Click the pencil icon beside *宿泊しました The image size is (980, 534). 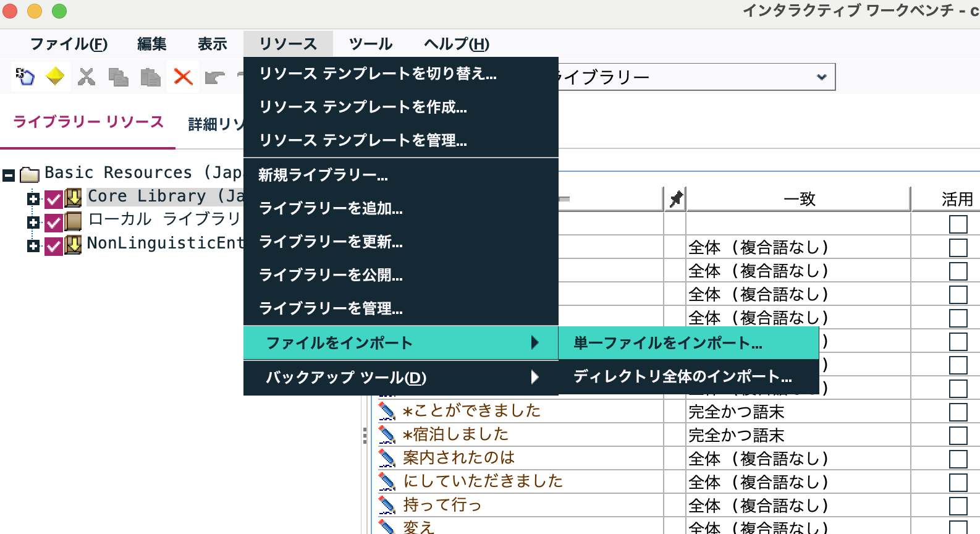pyautogui.click(x=387, y=434)
